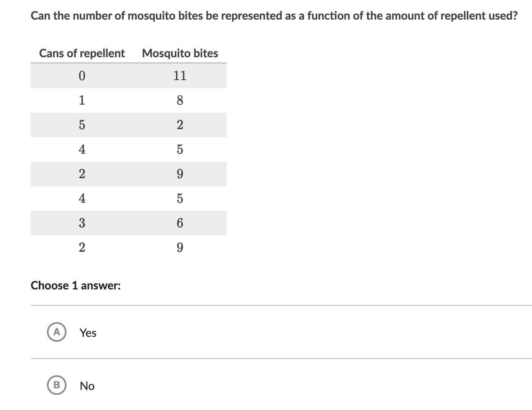532x410 pixels.
Task: Click the "Choose 1 answer:" prompt
Action: 76,285
